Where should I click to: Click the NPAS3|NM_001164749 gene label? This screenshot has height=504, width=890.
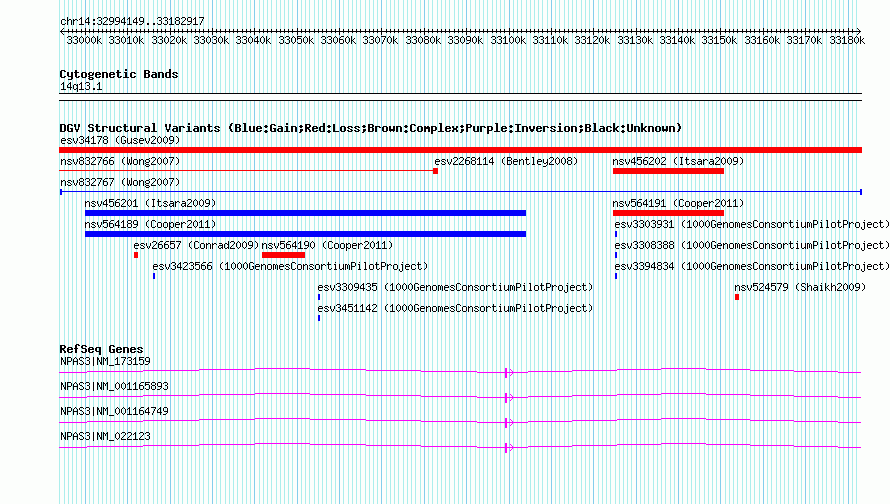click(114, 411)
